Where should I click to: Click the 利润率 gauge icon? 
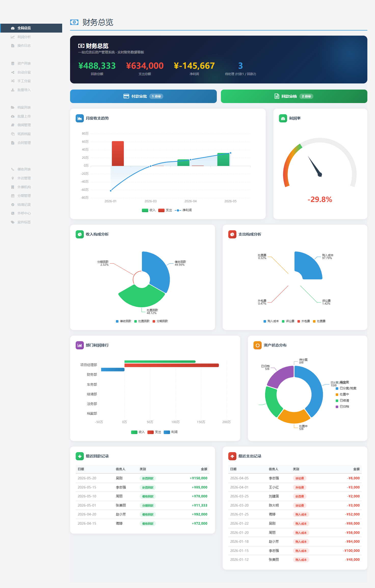(x=283, y=118)
